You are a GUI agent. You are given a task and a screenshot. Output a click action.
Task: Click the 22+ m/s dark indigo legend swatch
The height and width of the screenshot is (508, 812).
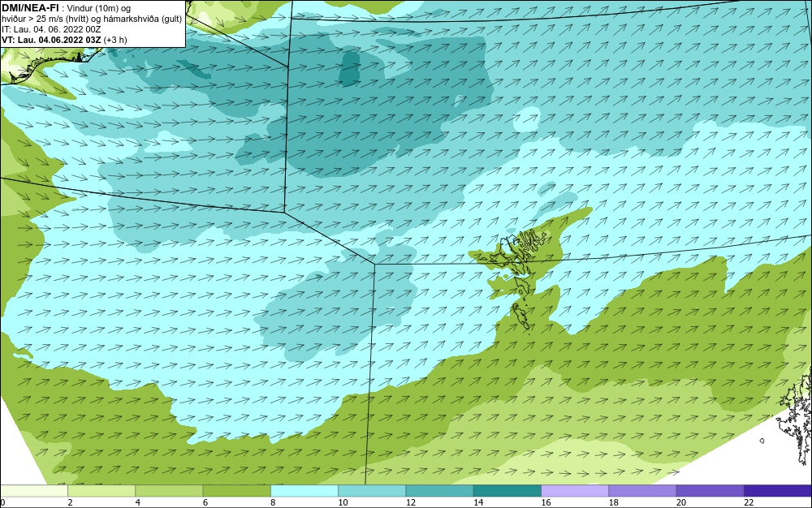(x=778, y=491)
